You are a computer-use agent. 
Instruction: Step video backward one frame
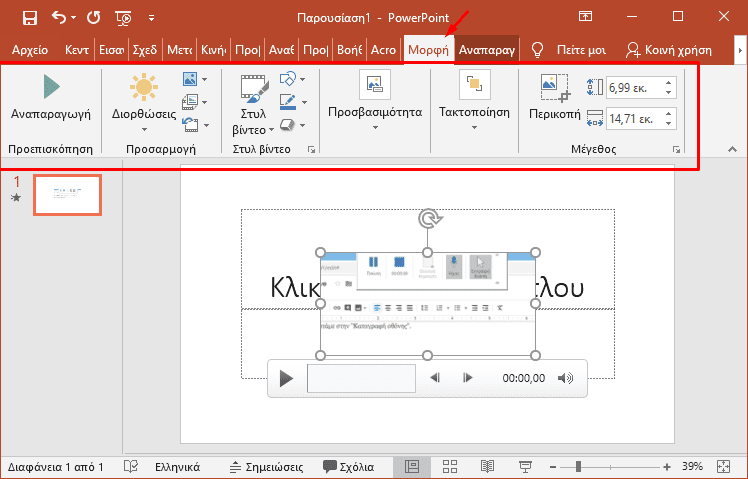(435, 378)
